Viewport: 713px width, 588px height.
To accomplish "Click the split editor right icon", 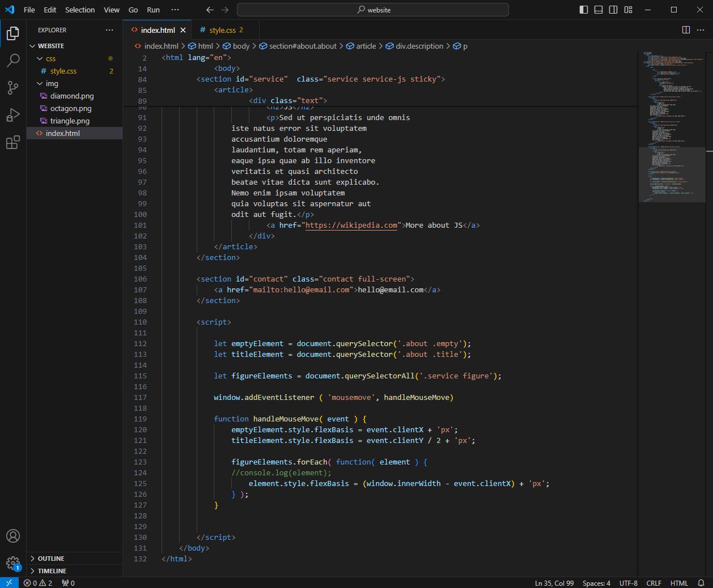I will (x=686, y=30).
